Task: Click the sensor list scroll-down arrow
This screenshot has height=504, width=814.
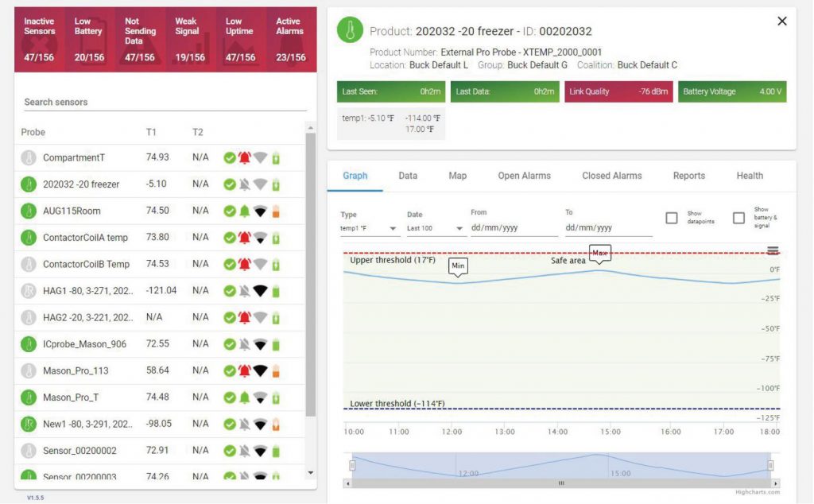Action: click(x=310, y=473)
